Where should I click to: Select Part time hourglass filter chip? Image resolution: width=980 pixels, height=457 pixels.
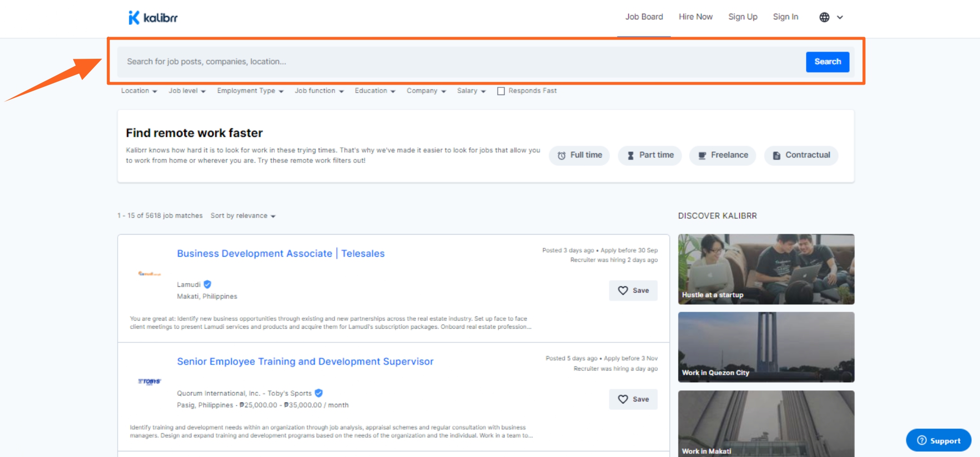tap(650, 155)
